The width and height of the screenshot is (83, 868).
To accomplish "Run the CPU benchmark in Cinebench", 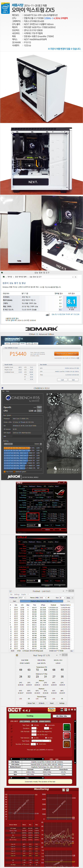I will (39, 411).
